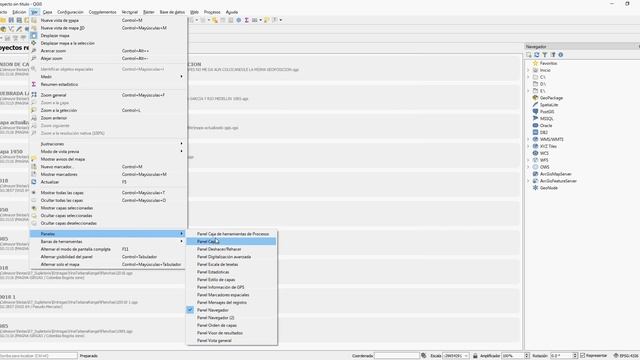Click Navegador panel refresh icon

coord(537,55)
